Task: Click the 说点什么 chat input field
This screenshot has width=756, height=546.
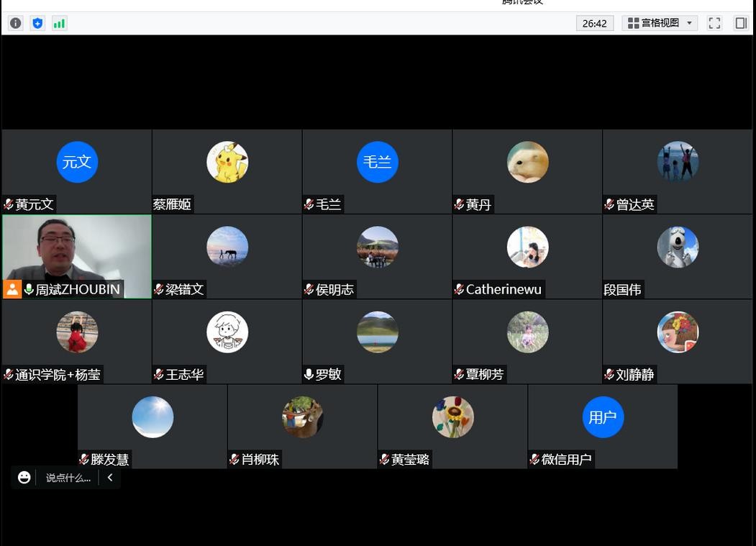Action: [x=68, y=478]
